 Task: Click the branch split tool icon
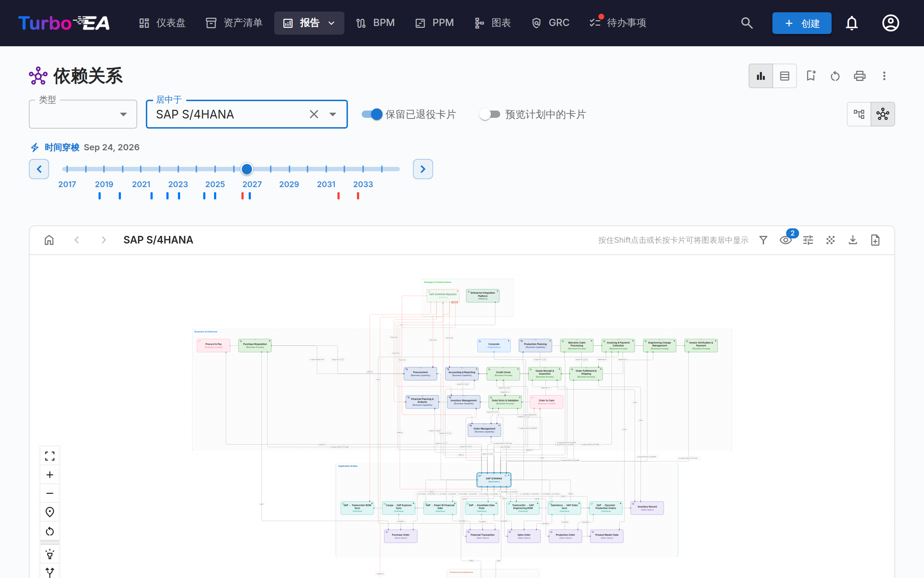50,572
